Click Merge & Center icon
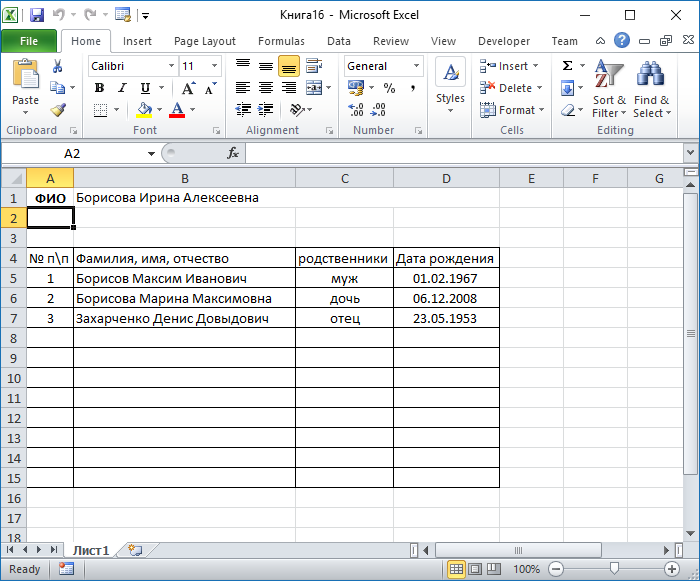 (x=314, y=88)
